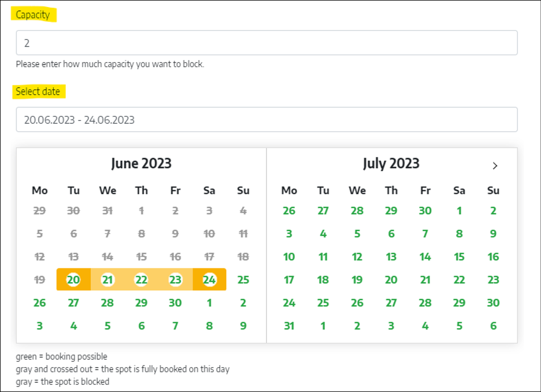Click highlighted day 22 in June calendar
This screenshot has width=541, height=392.
[x=141, y=280]
